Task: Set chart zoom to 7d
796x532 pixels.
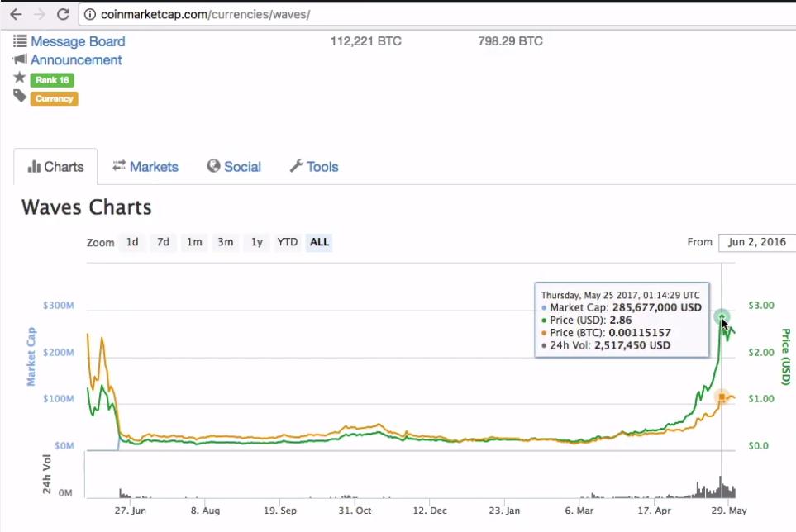Action: point(163,242)
